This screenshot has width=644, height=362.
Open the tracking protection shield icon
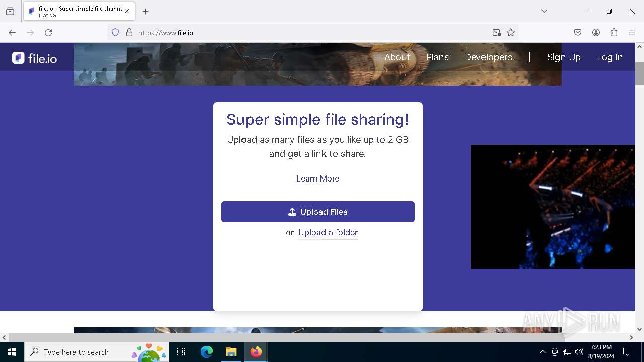click(x=115, y=33)
